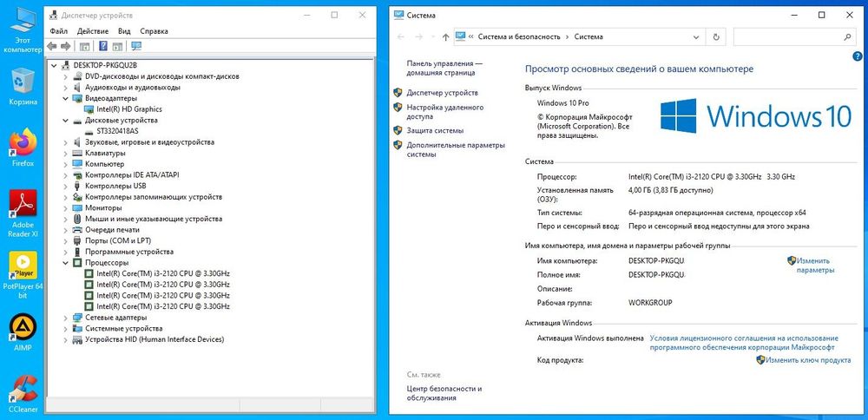The height and width of the screenshot is (420, 868).
Task: Expand Звуковые, игровые и видеоустройства
Action: pos(65,142)
